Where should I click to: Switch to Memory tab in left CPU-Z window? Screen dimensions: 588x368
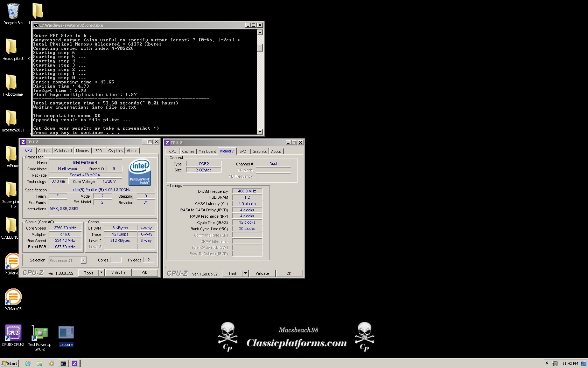click(83, 151)
